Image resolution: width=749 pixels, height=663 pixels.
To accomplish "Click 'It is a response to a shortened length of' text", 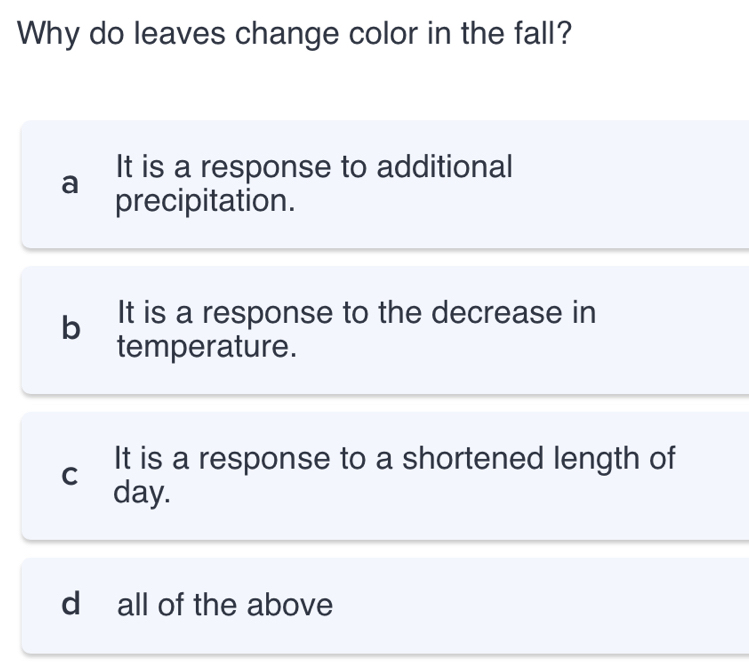I will (395, 459).
